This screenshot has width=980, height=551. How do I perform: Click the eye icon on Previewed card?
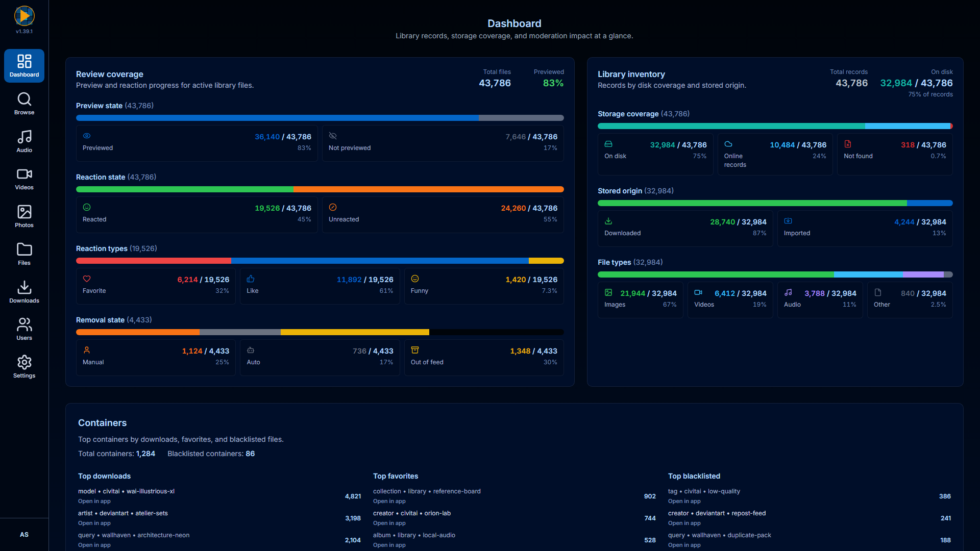click(87, 136)
